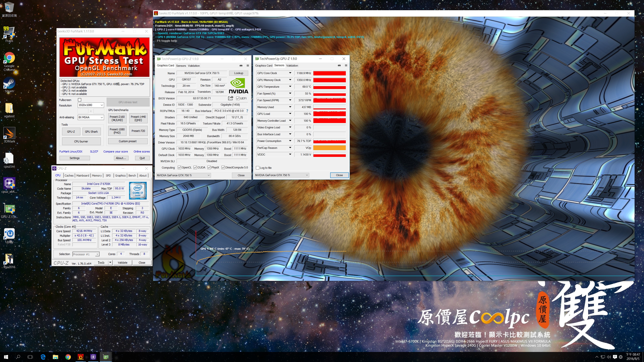This screenshot has width=644, height=362.
Task: Expand GPU Temperature sensor dropdown
Action: [290, 87]
